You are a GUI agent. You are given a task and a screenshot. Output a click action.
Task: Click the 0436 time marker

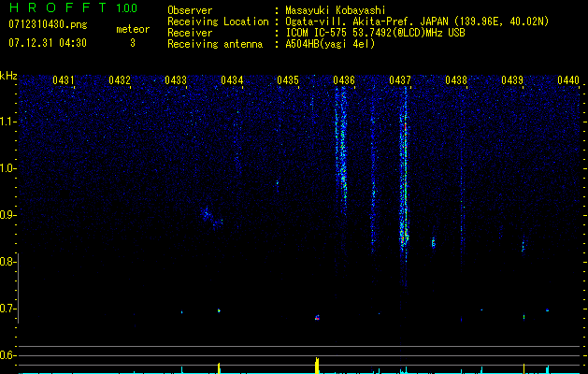(x=344, y=80)
